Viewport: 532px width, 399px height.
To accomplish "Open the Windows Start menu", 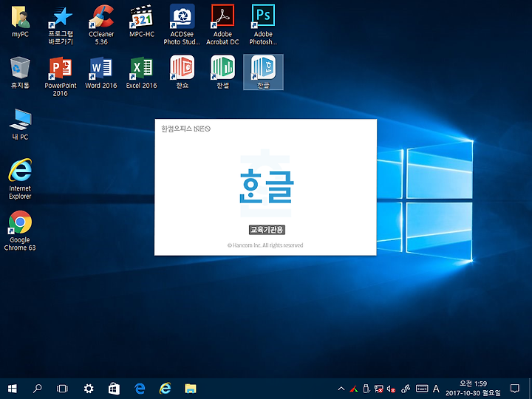I will [x=13, y=389].
